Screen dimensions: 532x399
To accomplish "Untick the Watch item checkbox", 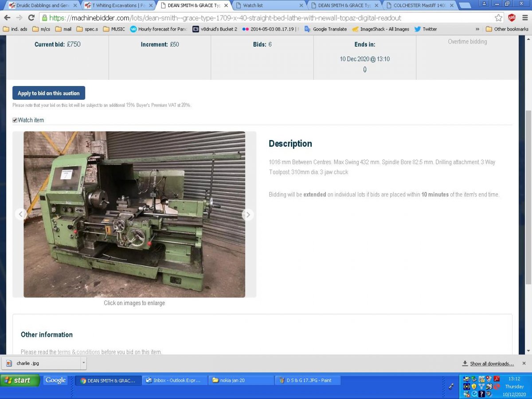I will pyautogui.click(x=15, y=120).
